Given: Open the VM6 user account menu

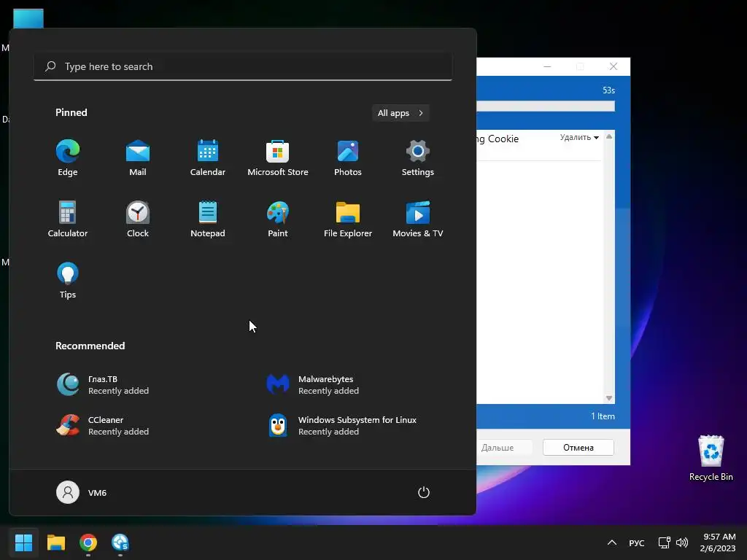Looking at the screenshot, I should pos(82,492).
